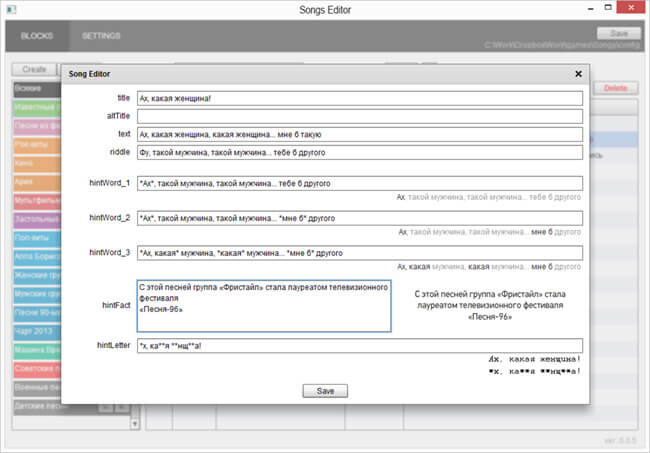Switch to the BLOCKS tab
This screenshot has height=453, width=650.
(37, 36)
